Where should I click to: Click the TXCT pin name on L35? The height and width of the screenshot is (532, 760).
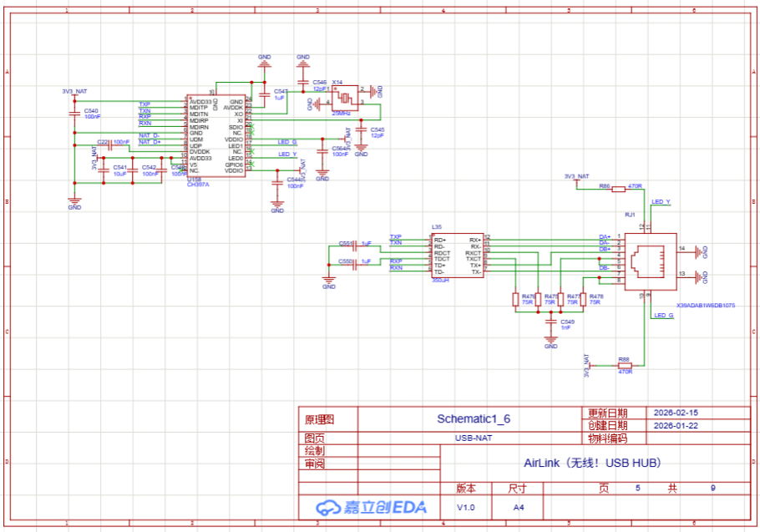tap(474, 259)
